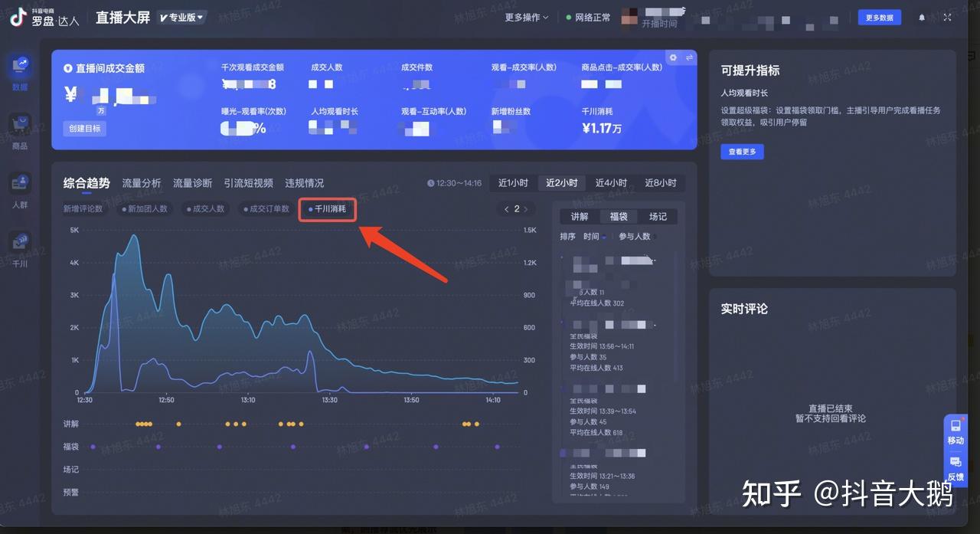The height and width of the screenshot is (534, 980).
Task: Click the 人均观看时长 improvement item
Action: [x=743, y=92]
